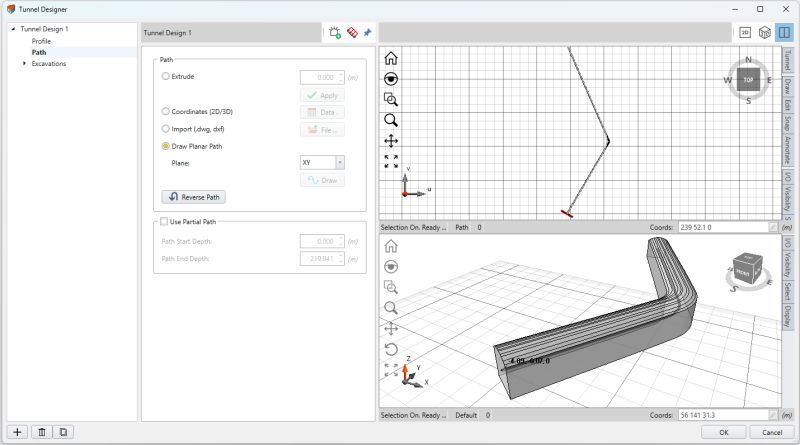The image size is (800, 445).
Task: Click the edit icon beside 2D Coords field
Action: 773,227
